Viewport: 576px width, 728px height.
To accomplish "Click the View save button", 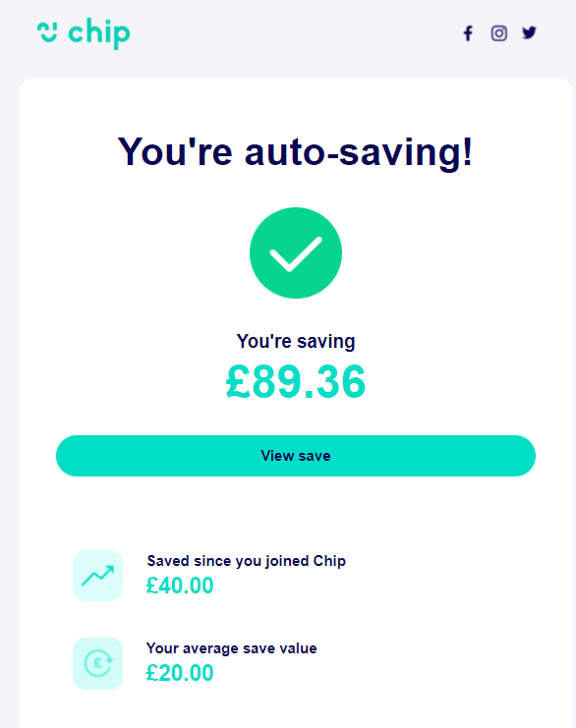I will [x=296, y=456].
